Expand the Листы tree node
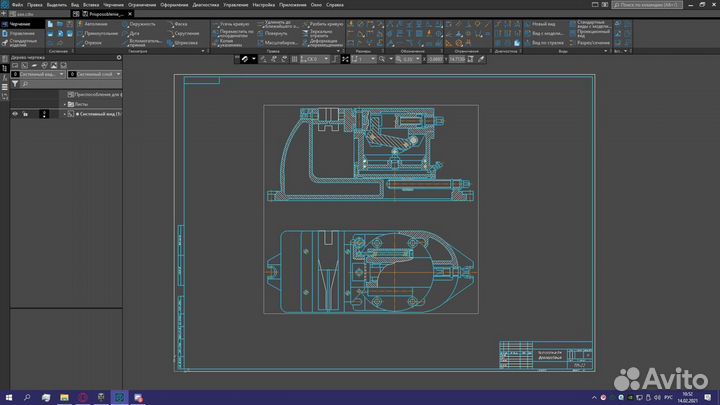Image resolution: width=720 pixels, height=405 pixels. pos(65,104)
